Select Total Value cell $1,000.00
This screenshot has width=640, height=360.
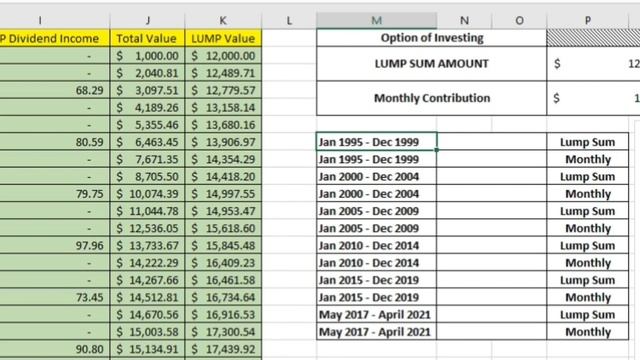tap(147, 56)
